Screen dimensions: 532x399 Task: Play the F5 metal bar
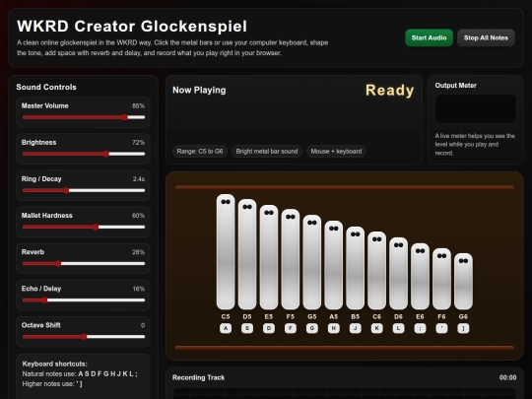(x=291, y=259)
